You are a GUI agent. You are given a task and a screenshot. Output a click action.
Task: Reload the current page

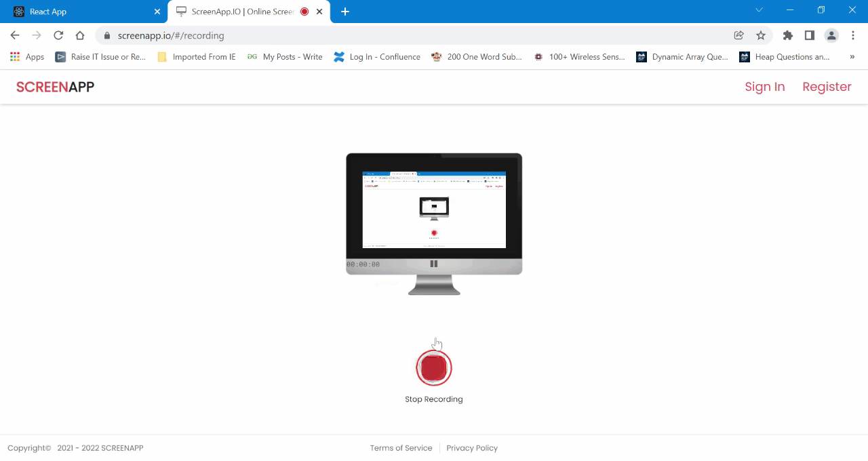click(x=58, y=35)
